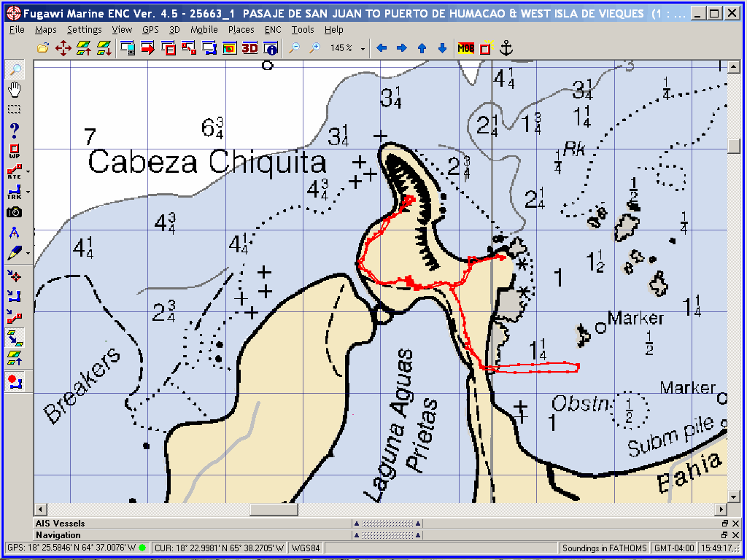Undock the AIS Vessels panel
The width and height of the screenshot is (747, 560).
[x=724, y=524]
